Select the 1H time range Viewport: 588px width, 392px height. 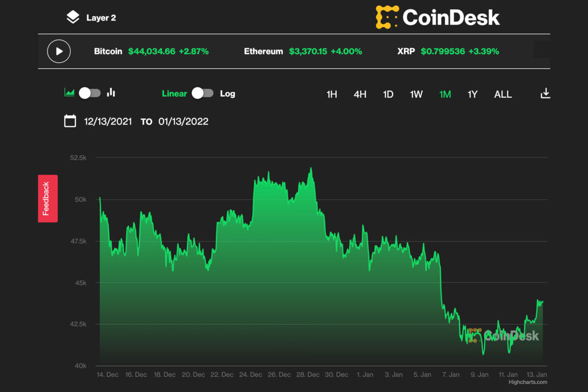(x=332, y=94)
